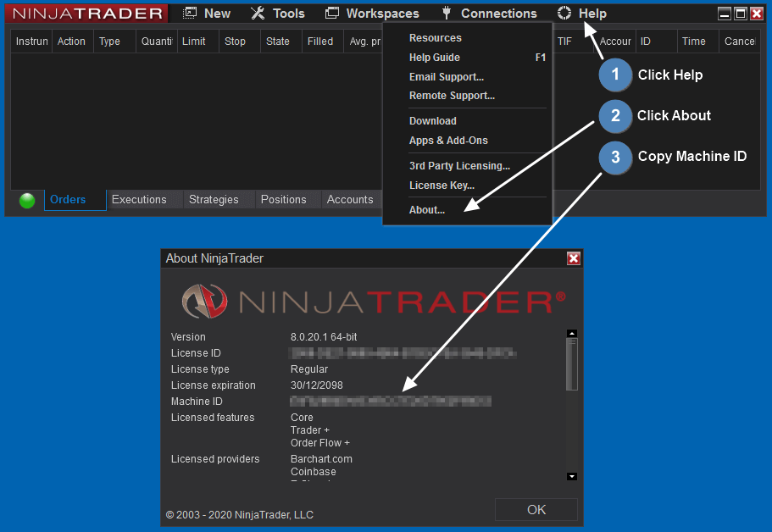This screenshot has height=532, width=772.
Task: Click the green connection status indicator
Action: coord(27,200)
